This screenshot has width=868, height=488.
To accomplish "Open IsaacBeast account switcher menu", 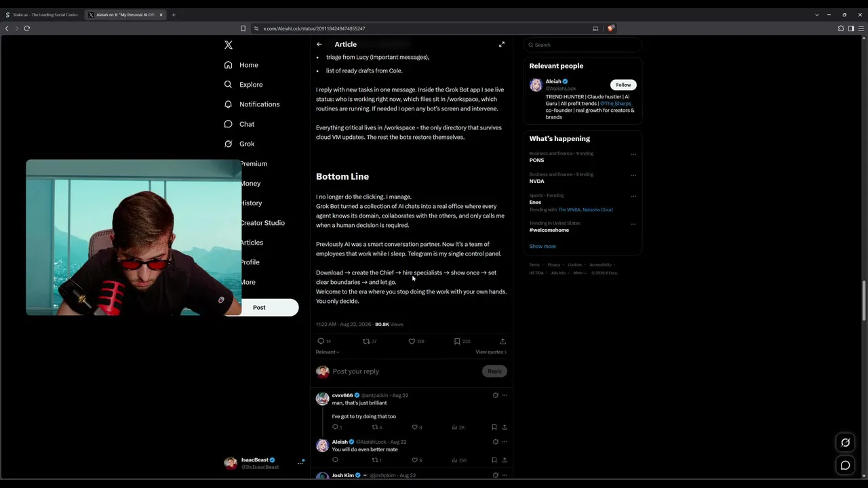I will [264, 464].
